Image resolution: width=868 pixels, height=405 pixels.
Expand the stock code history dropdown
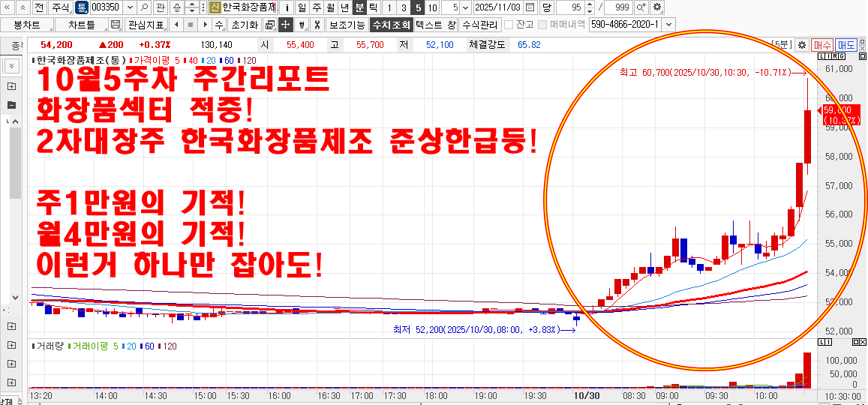tap(130, 7)
